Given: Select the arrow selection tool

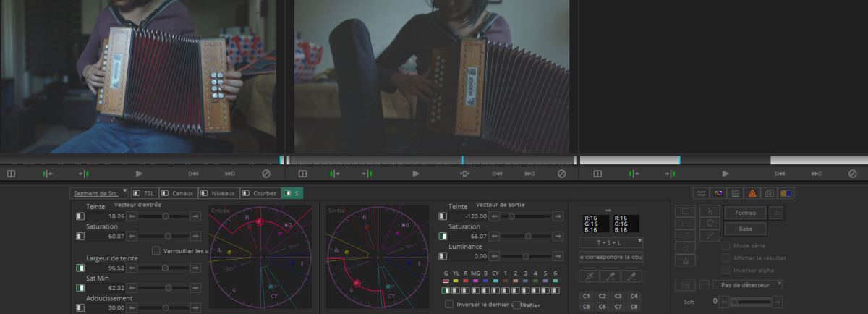Looking at the screenshot, I should (710, 211).
